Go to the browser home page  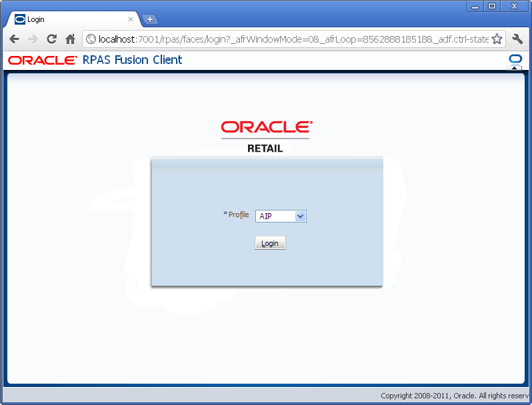(70, 39)
